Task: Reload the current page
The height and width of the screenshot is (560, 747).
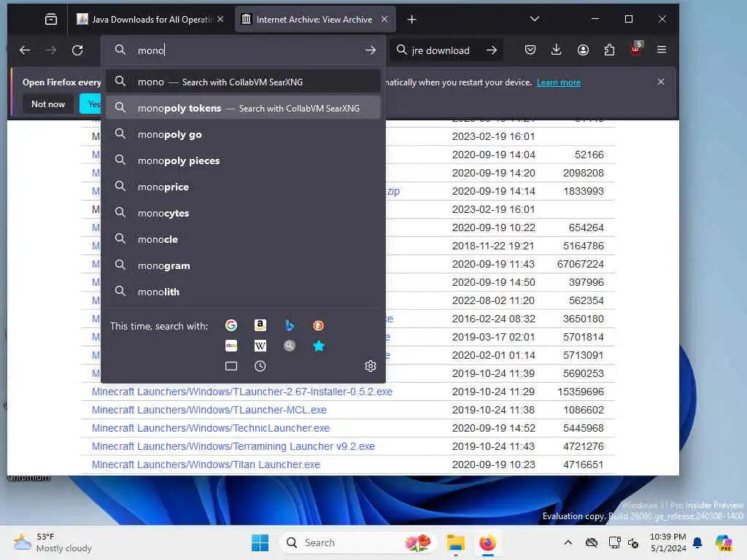Action: (x=77, y=50)
